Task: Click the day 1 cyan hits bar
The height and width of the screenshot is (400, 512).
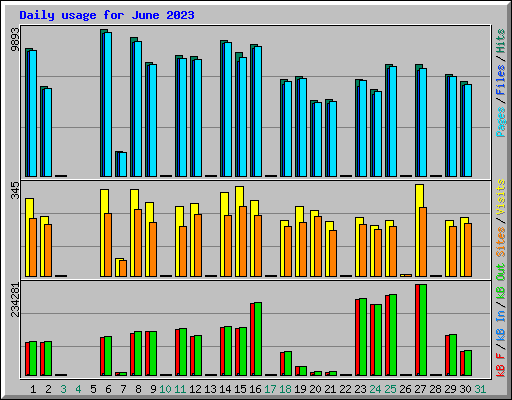Action: tap(33, 113)
